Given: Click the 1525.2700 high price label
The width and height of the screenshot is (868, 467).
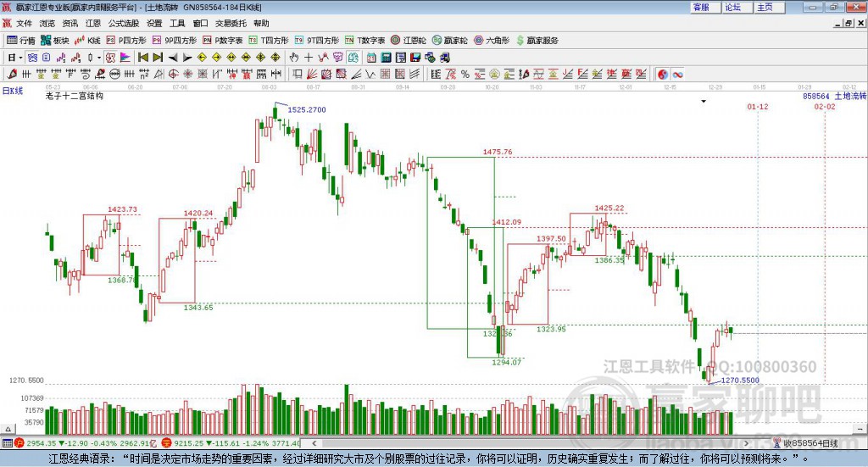Looking at the screenshot, I should 307,109.
